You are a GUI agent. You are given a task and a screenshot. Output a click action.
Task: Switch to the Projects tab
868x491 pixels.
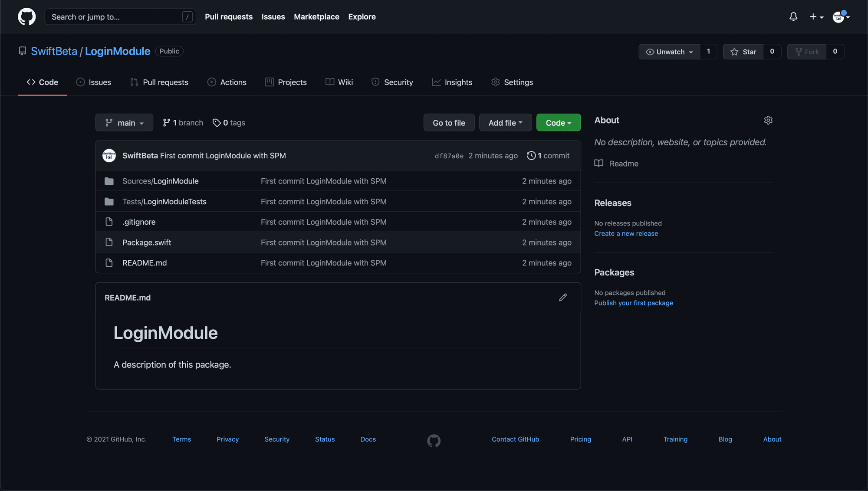(x=286, y=82)
